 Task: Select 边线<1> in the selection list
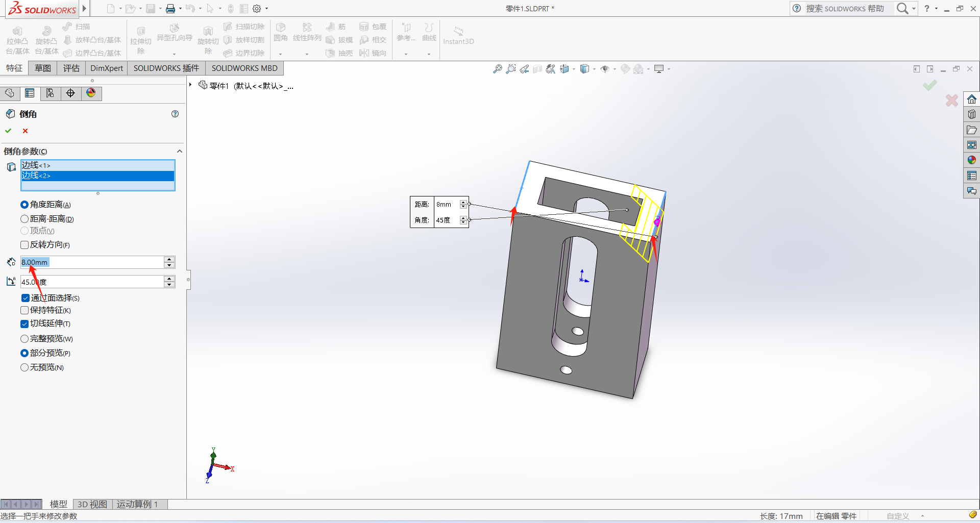tap(97, 165)
